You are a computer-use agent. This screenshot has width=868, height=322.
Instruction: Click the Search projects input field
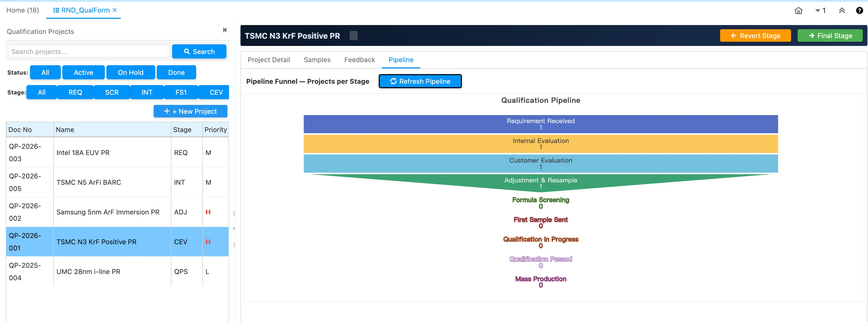pyautogui.click(x=89, y=52)
